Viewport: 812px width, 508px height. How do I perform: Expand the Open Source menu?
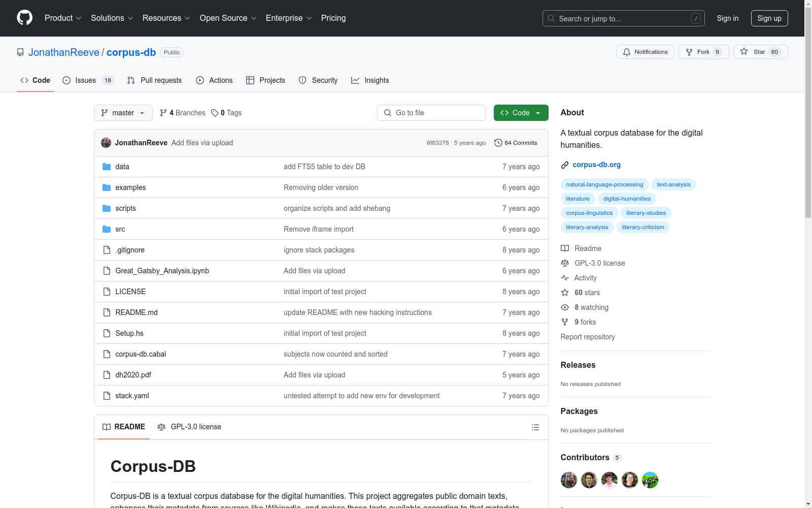(x=228, y=18)
